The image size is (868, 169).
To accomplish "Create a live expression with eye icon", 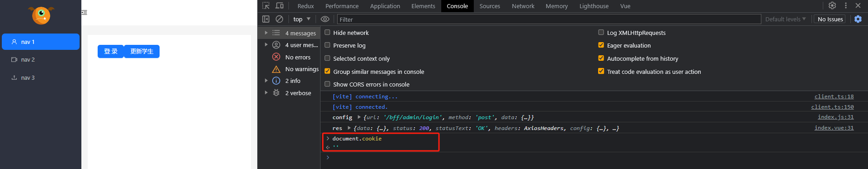I will 325,19.
